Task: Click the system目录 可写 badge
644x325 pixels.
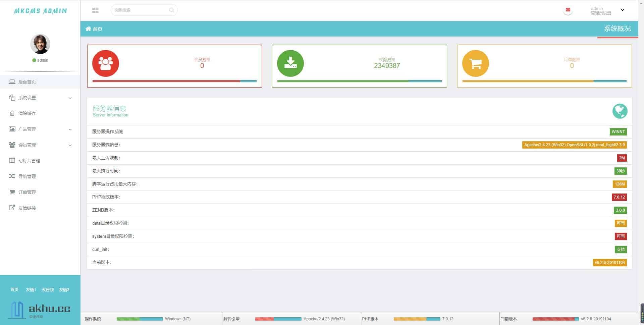Action: pyautogui.click(x=621, y=236)
